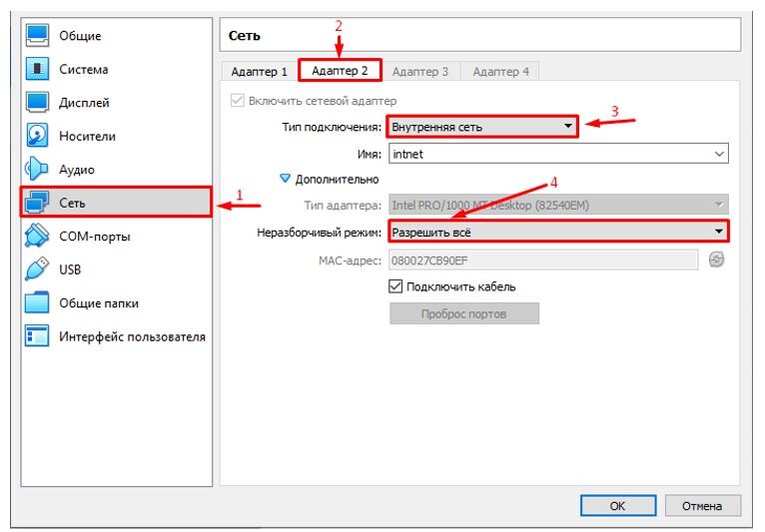Click the Общие monitor icon in sidebar
This screenshot has height=532, width=765.
coord(37,36)
